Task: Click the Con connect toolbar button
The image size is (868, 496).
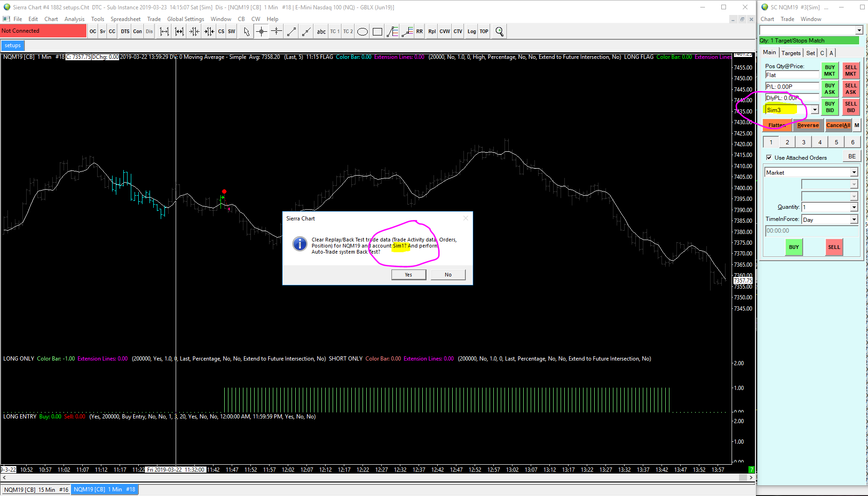Action: coord(137,31)
